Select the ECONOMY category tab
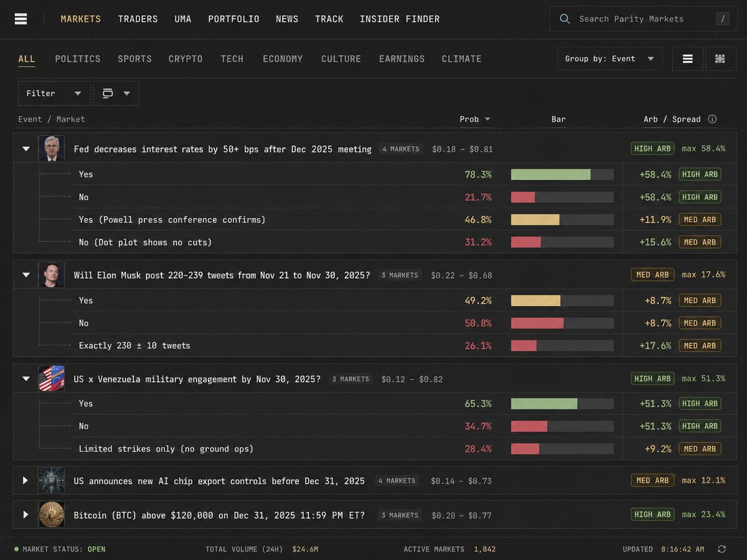 pos(283,58)
